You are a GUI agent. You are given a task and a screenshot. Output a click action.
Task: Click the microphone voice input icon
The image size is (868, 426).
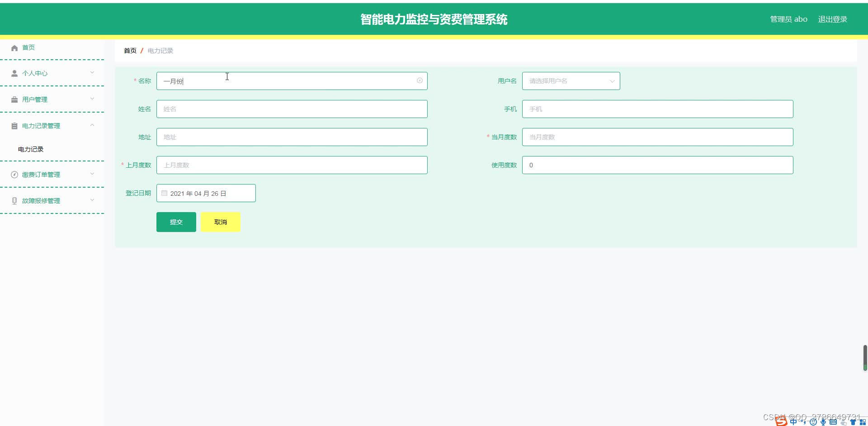click(x=823, y=422)
